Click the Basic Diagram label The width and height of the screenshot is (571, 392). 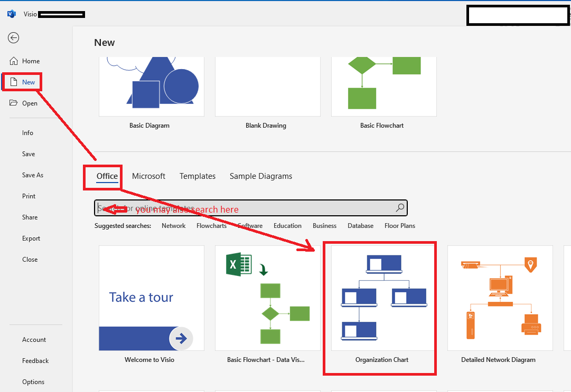tap(149, 126)
